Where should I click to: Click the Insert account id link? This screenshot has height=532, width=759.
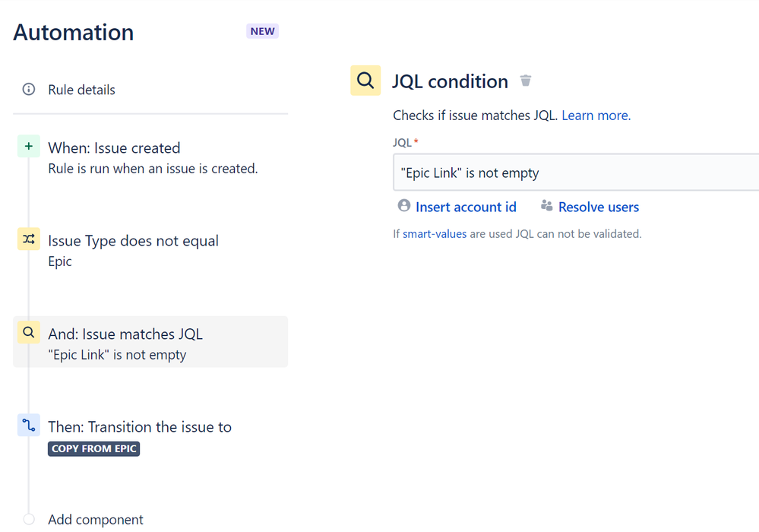click(466, 207)
